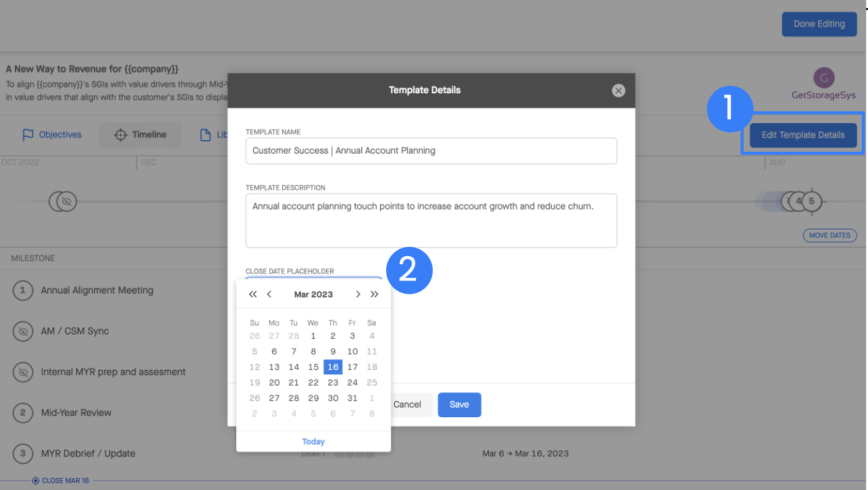
Task: Toggle visibility of AM / CSM Sync
Action: [x=23, y=331]
